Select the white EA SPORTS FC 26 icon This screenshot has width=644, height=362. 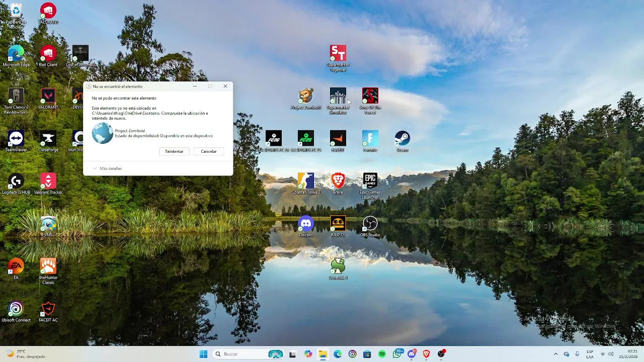coord(274,141)
